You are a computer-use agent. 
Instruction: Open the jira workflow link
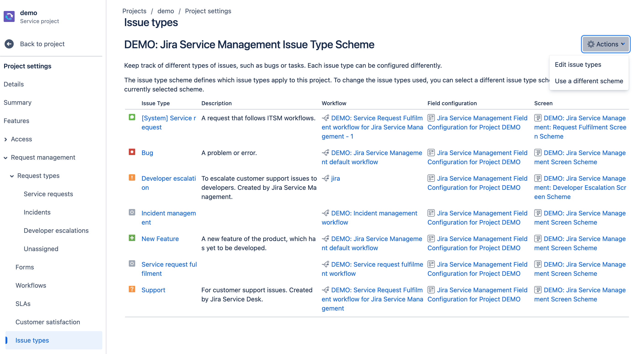point(335,178)
